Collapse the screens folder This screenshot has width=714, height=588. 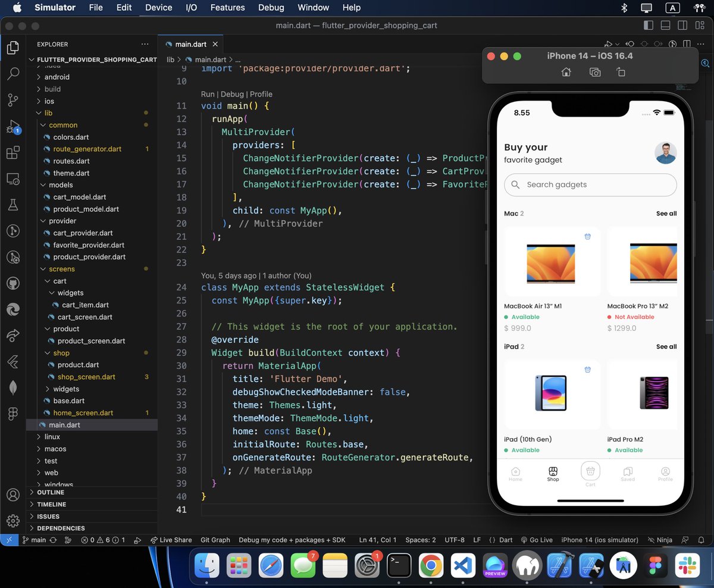62,269
